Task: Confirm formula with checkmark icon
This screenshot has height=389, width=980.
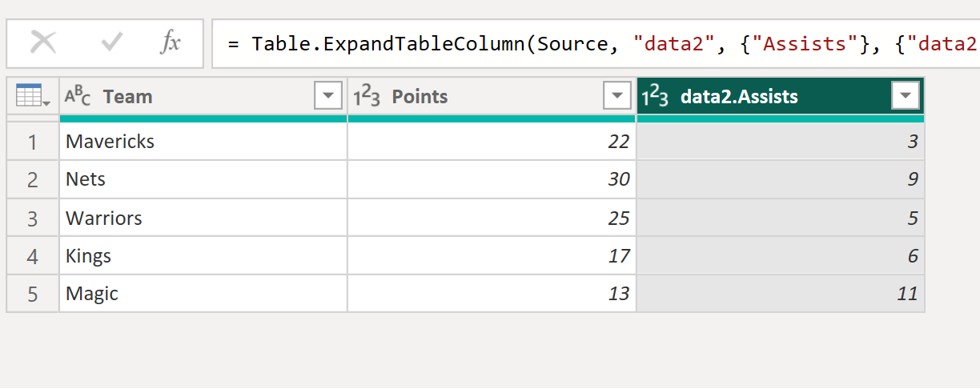Action: 112,42
